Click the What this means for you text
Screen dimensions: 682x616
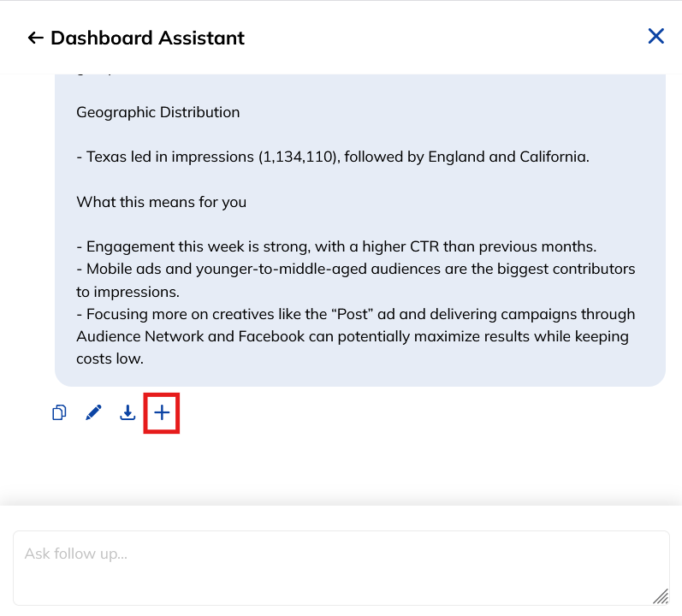(162, 202)
